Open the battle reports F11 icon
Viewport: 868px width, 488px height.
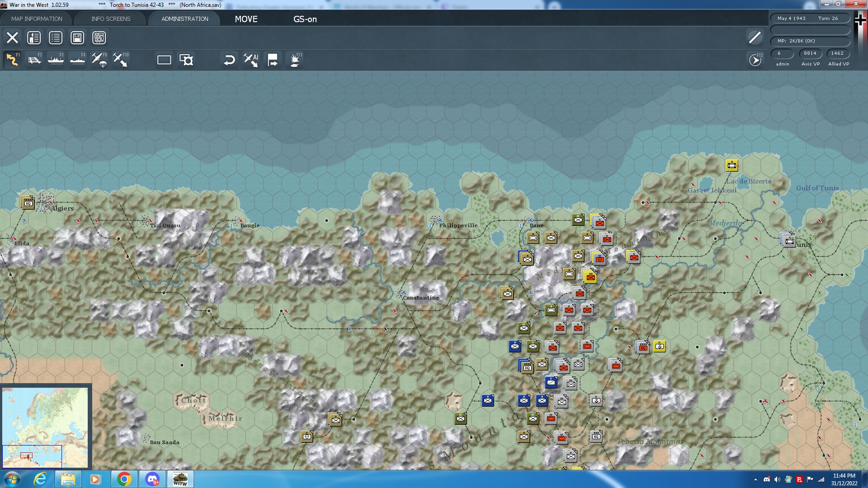pyautogui.click(x=295, y=60)
